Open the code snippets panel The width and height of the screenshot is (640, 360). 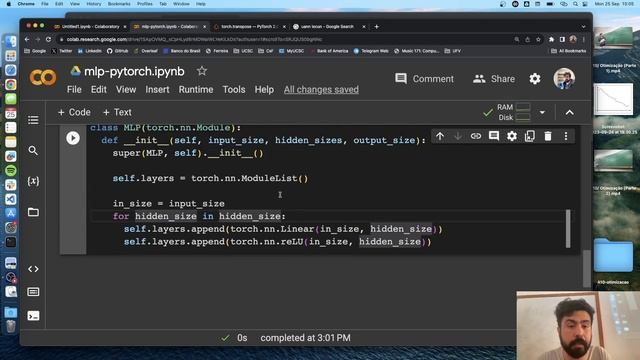pos(33,269)
